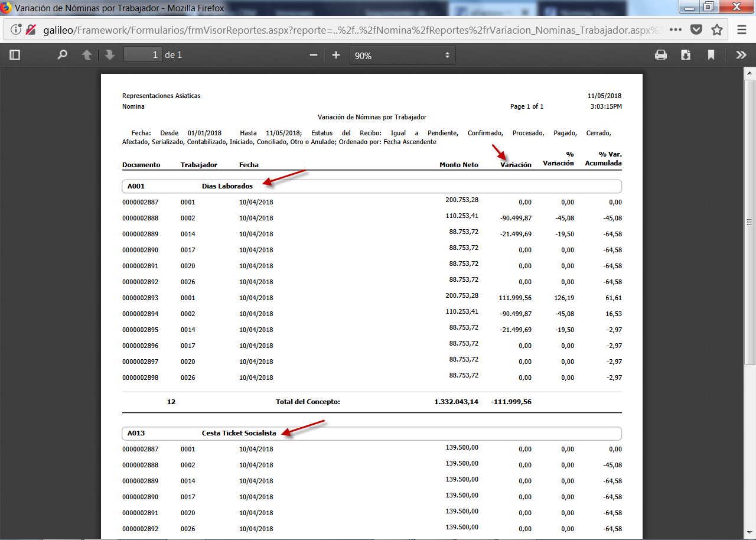Expand the PDF viewer tools menu
This screenshot has width=756, height=540.
[741, 55]
